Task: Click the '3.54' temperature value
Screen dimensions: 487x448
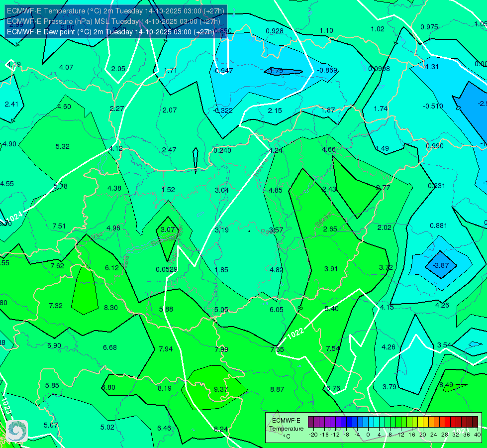Action: [444, 345]
